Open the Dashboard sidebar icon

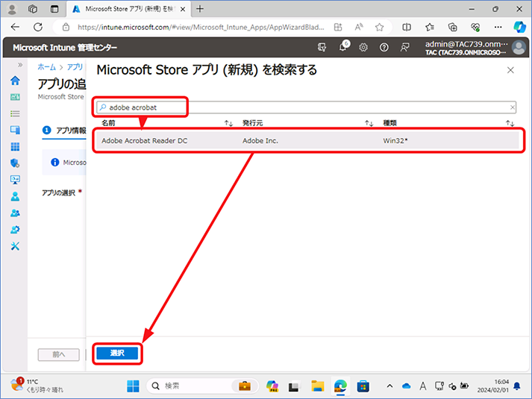click(x=15, y=97)
